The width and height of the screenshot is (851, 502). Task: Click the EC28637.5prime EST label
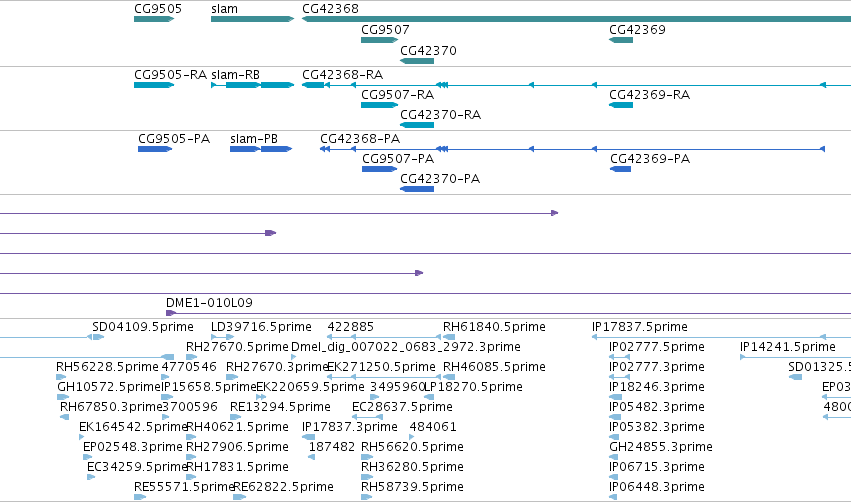coord(402,406)
